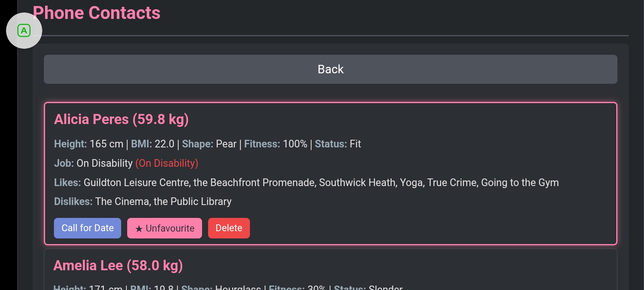Click Alicia's Dislikes list text
The image size is (644, 290).
pyautogui.click(x=163, y=201)
